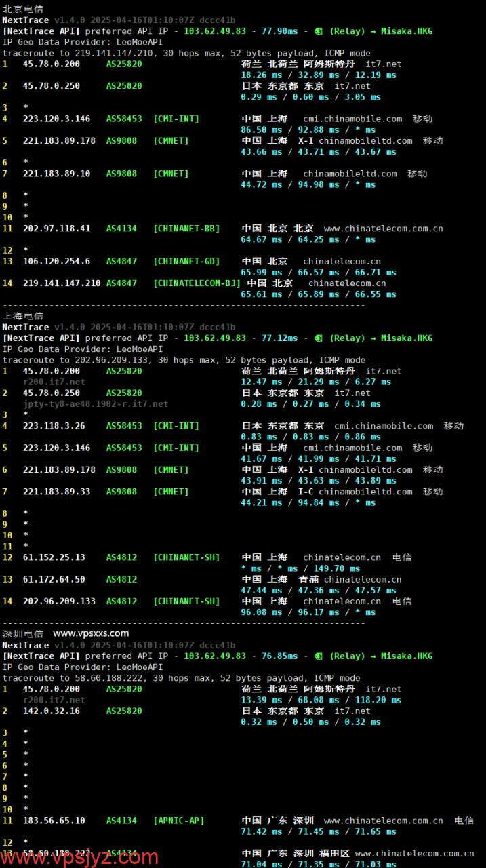Click hostname jpty-ty8-ae48.1902-r.it7.net

[96, 404]
